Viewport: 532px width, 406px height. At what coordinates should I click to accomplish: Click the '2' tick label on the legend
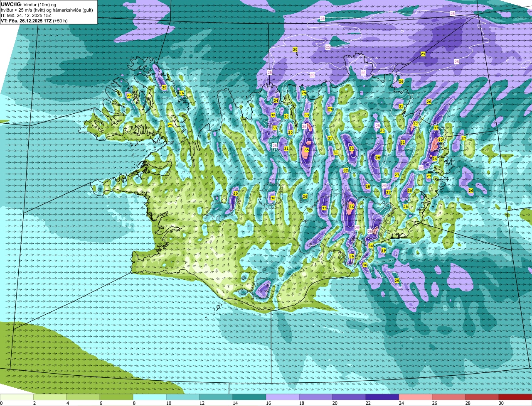coord(34,403)
